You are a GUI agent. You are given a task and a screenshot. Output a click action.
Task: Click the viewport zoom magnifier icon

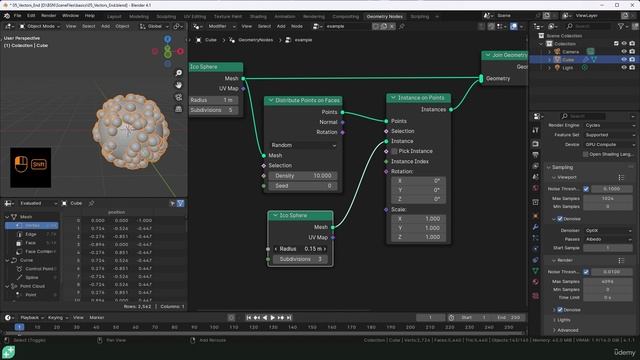pyautogui.click(x=178, y=73)
